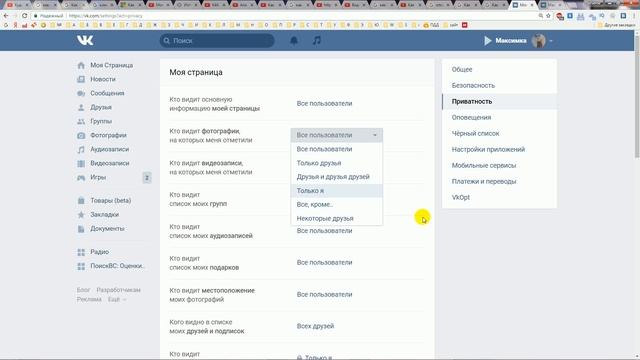Image resolution: width=640 pixels, height=360 pixels.
Task: Open notifications bell icon
Action: pyautogui.click(x=294, y=40)
